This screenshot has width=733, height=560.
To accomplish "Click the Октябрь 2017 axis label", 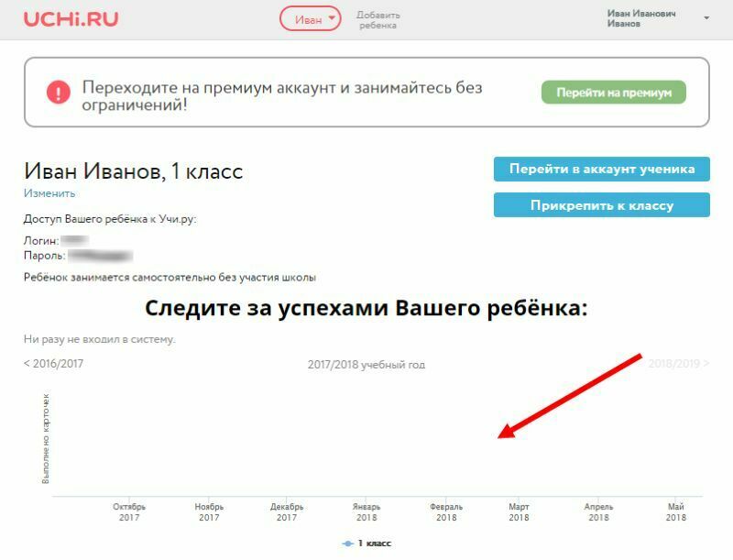I will [129, 511].
